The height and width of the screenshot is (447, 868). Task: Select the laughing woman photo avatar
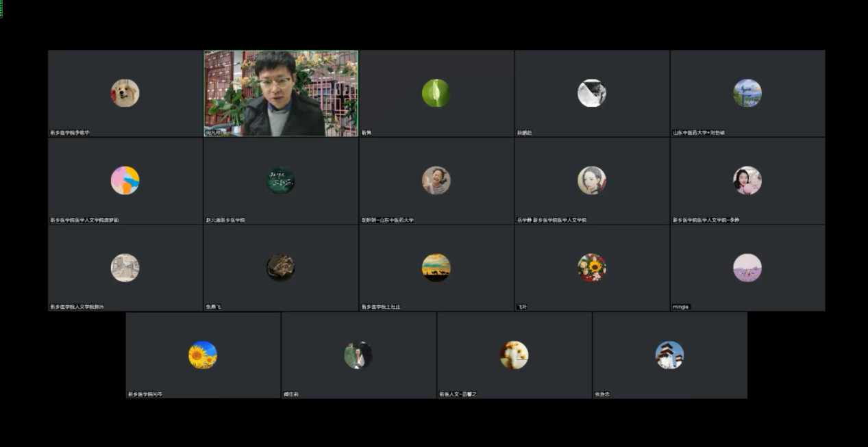pos(436,181)
